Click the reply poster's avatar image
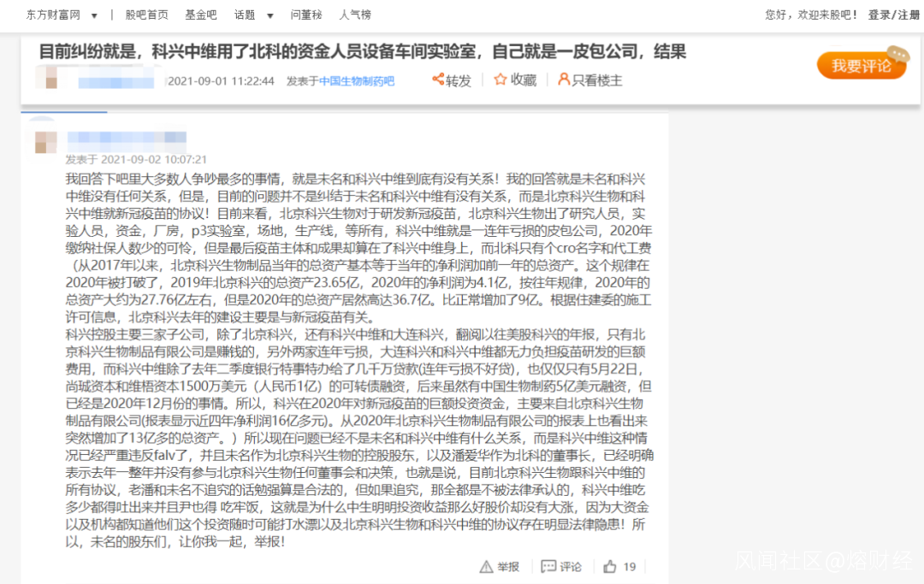Screen dimensions: 924x584 44,141
